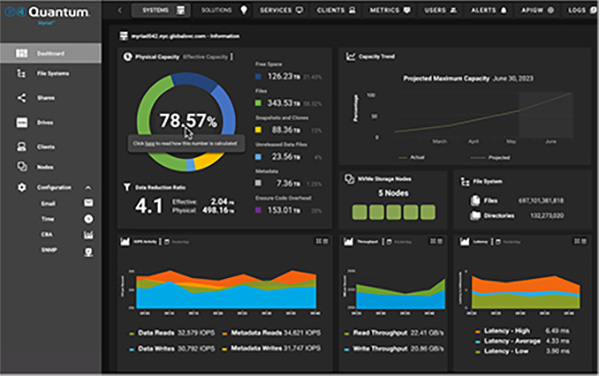Toggle the IOPS Activity Yesterday time range
The width and height of the screenshot is (600, 376).
point(177,242)
